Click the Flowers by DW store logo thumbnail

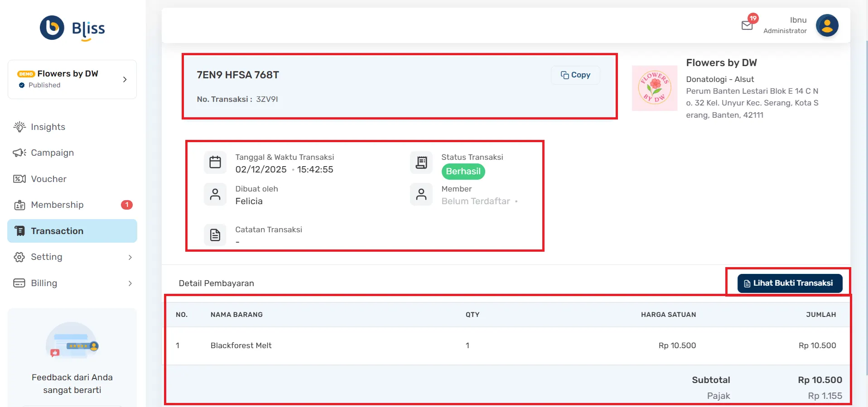pos(654,88)
